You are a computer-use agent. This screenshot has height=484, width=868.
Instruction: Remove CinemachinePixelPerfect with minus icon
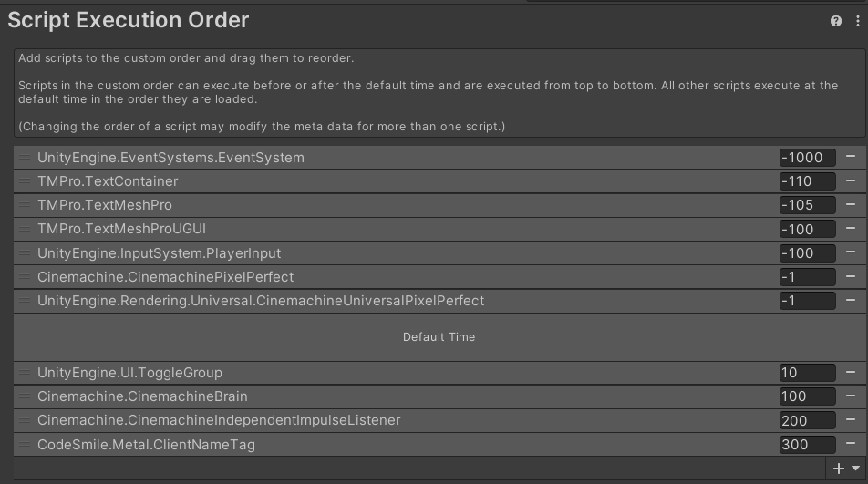tap(851, 277)
